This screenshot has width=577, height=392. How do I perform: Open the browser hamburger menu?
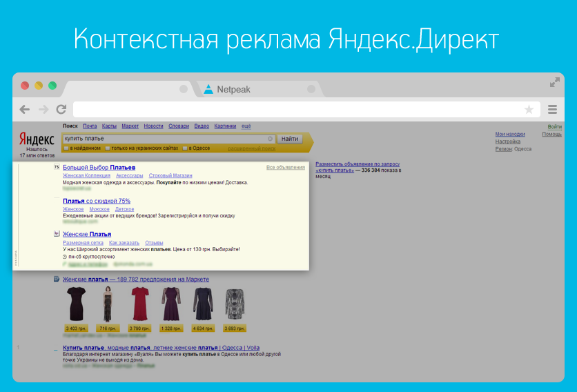tap(552, 109)
